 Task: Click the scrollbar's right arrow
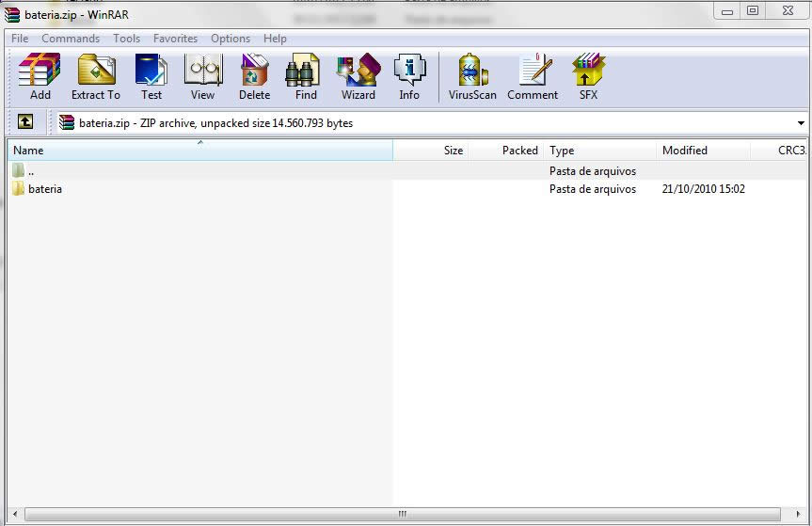799,514
